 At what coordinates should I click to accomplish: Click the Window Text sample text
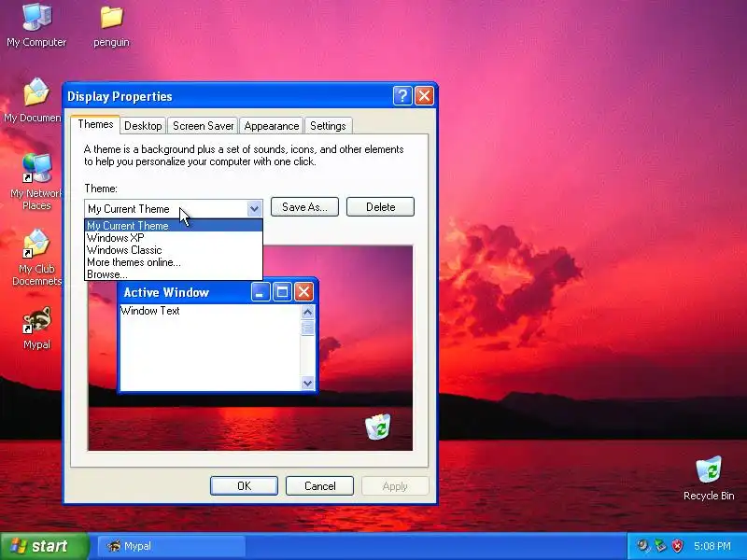(x=150, y=311)
